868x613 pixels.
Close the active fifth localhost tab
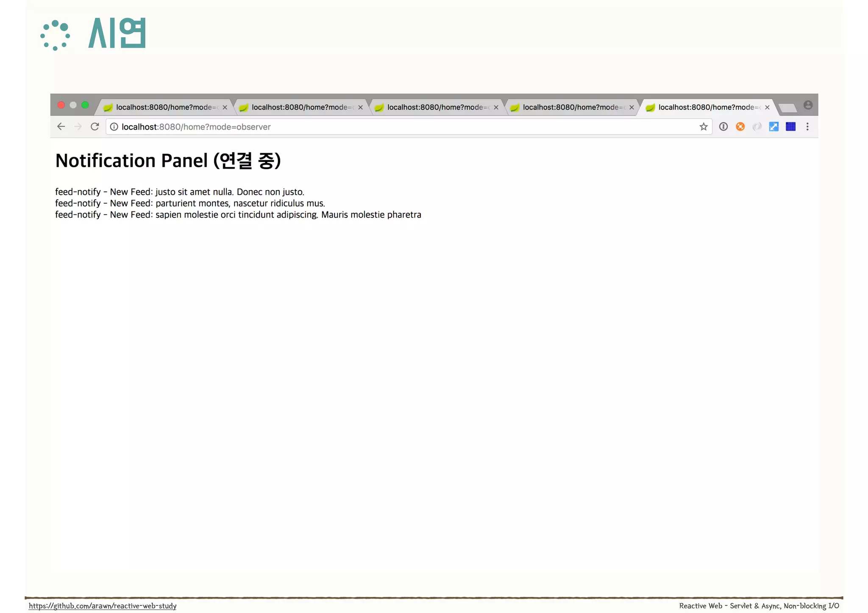tap(767, 108)
